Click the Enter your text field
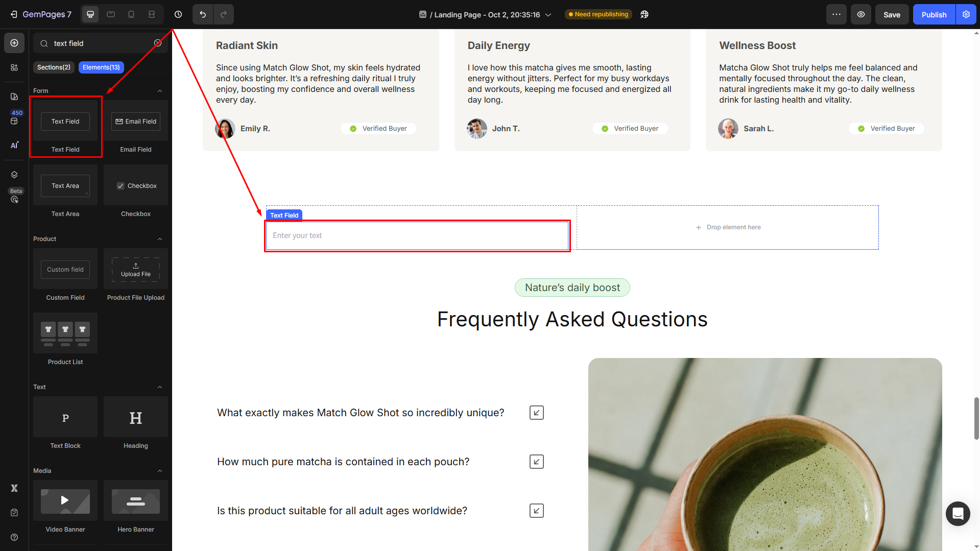 click(x=417, y=235)
